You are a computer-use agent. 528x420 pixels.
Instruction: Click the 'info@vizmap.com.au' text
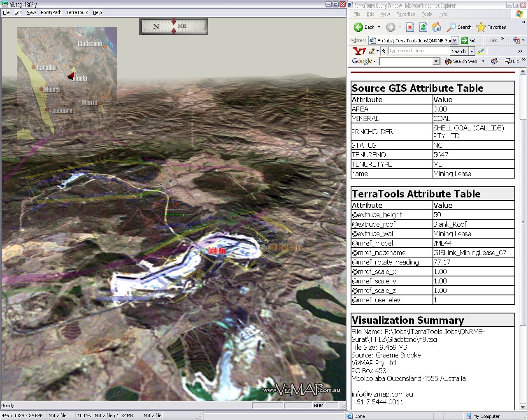(382, 394)
